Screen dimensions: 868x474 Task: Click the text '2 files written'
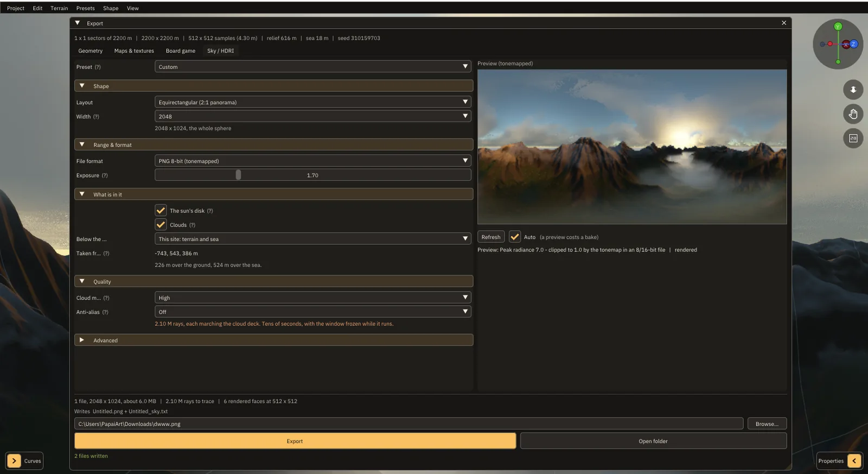(91, 456)
